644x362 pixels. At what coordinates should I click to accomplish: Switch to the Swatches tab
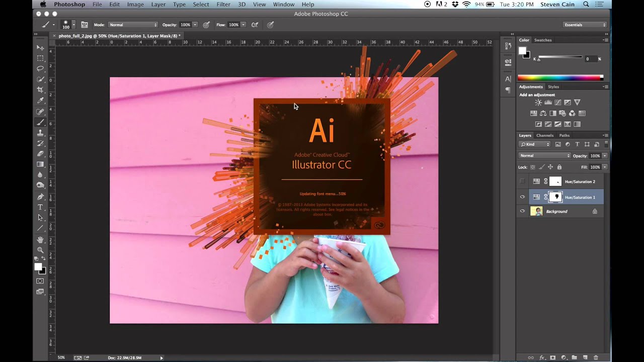pos(543,40)
